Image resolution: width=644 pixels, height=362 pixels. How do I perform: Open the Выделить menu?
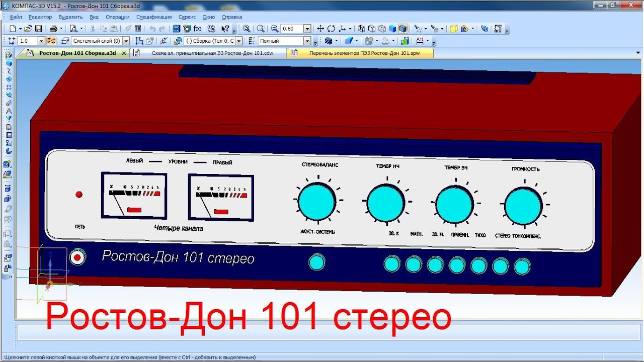(70, 17)
